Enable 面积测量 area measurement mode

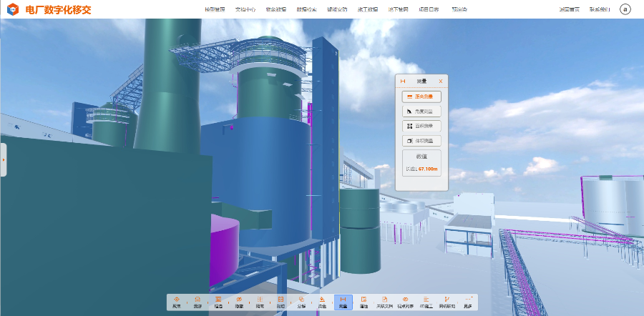[421, 126]
